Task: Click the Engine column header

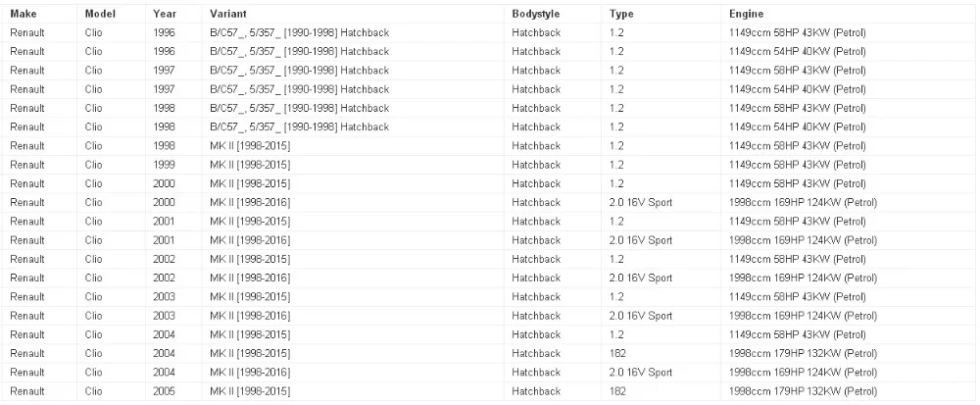Action: coord(746,14)
